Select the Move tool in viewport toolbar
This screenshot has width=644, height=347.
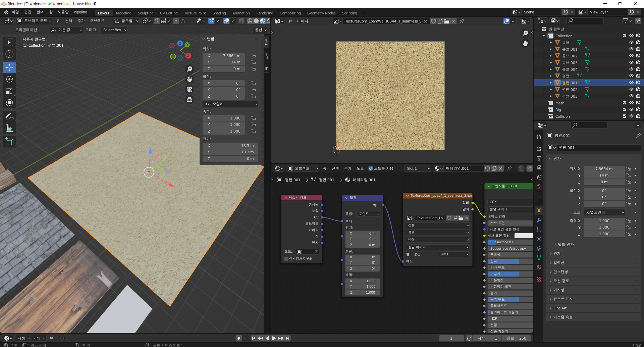9,67
